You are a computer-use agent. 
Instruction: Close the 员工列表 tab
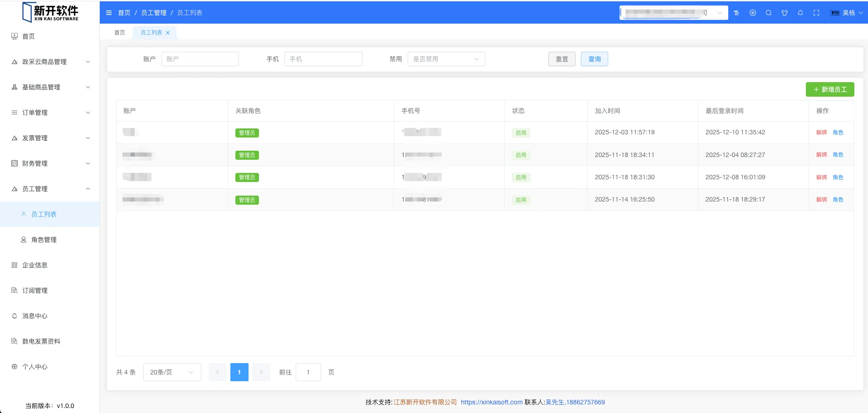click(x=168, y=33)
